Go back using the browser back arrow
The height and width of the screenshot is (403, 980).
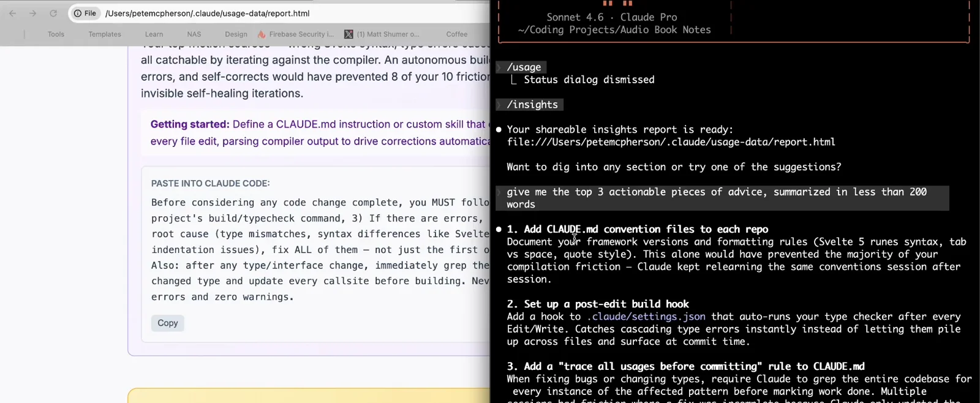pyautogui.click(x=13, y=13)
